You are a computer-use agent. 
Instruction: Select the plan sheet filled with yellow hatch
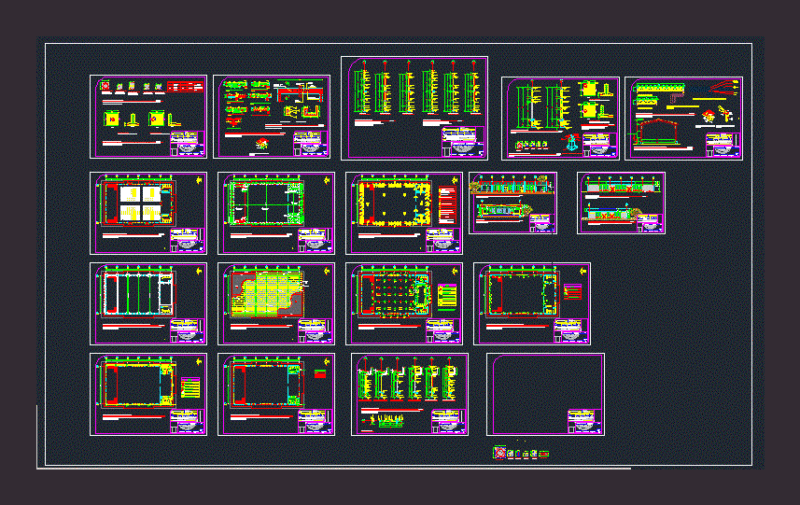[276, 304]
